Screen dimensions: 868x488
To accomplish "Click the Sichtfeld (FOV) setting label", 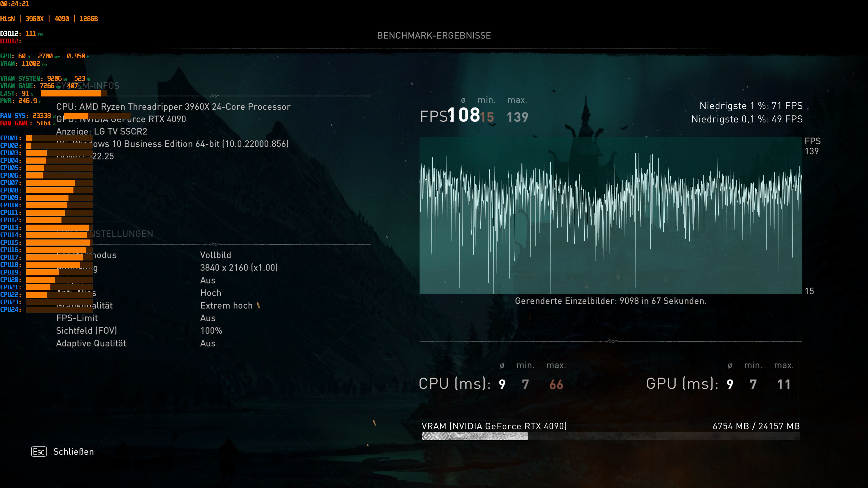I will pos(86,331).
